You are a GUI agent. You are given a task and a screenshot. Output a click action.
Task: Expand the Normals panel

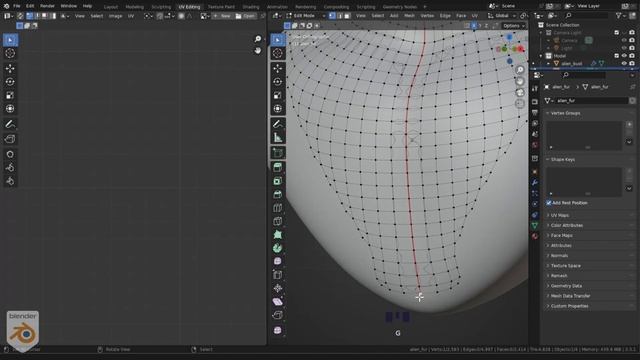click(x=590, y=256)
